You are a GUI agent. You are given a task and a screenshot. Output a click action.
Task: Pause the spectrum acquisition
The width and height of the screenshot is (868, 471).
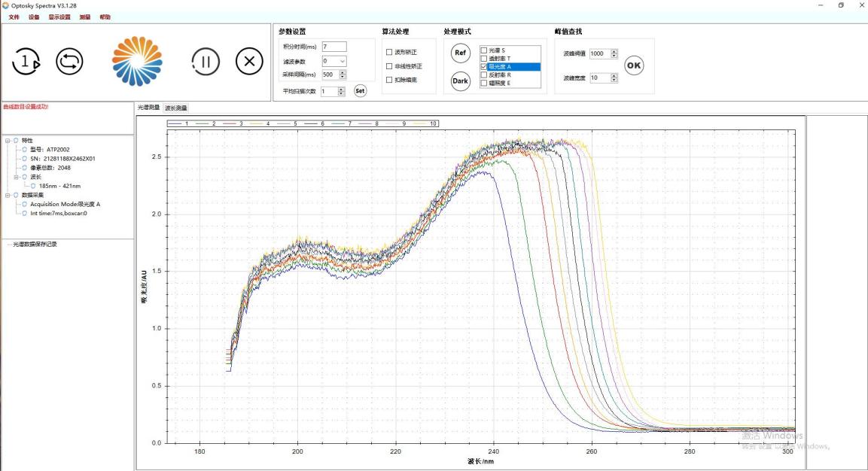[205, 62]
